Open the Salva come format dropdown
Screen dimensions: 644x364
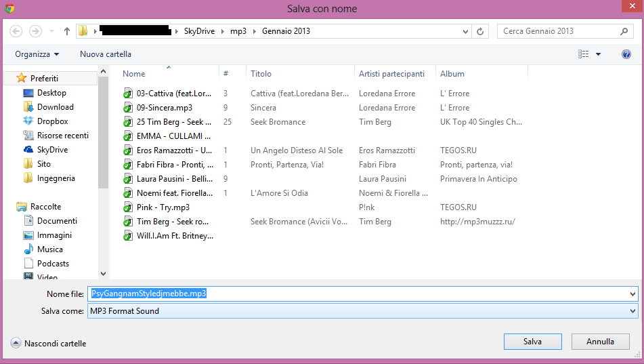[x=363, y=311]
